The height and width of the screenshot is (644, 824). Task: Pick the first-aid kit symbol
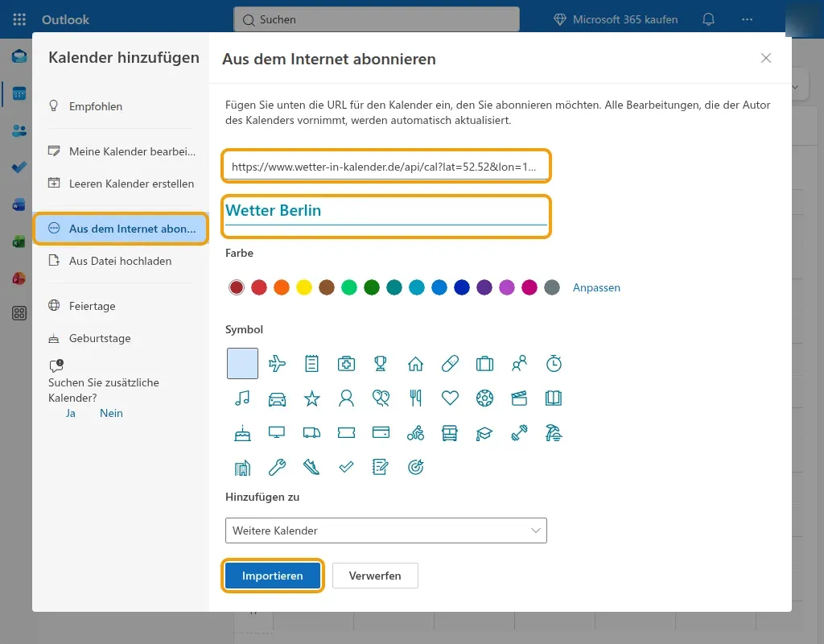pos(346,363)
